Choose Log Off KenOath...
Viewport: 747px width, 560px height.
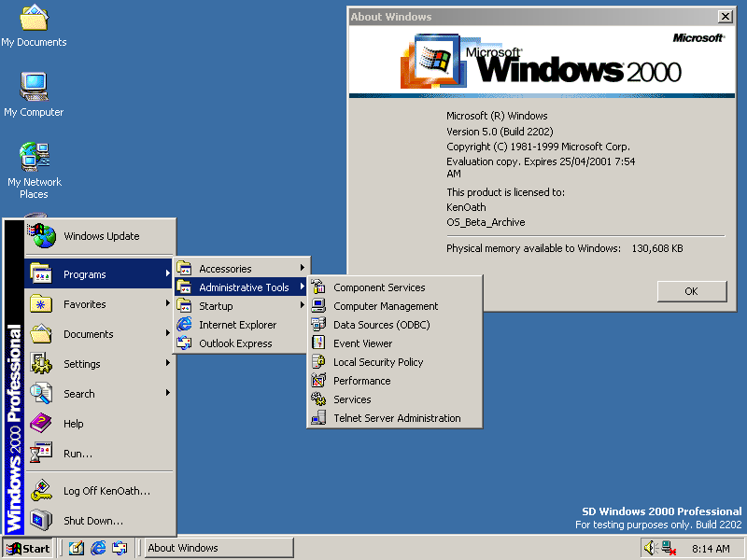pos(99,491)
